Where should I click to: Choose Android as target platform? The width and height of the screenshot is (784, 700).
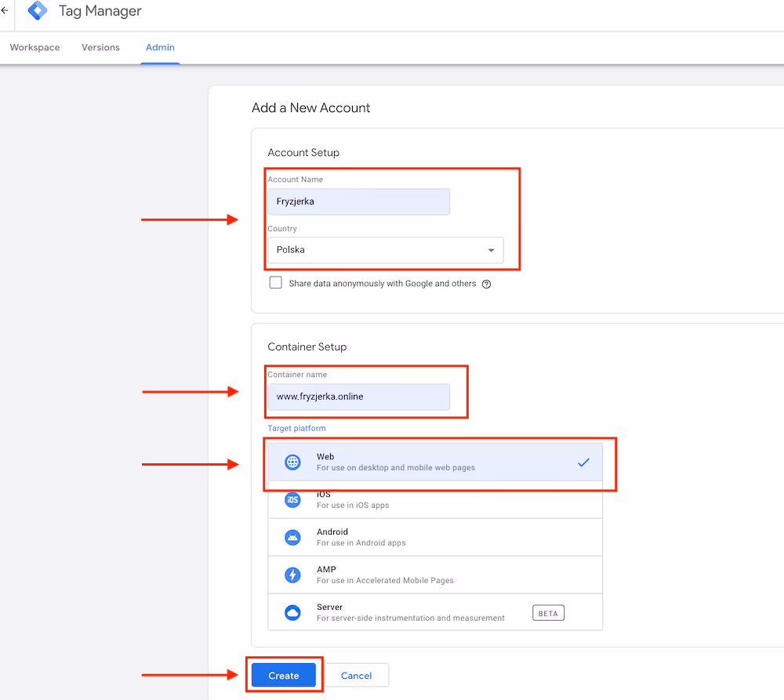(x=435, y=537)
